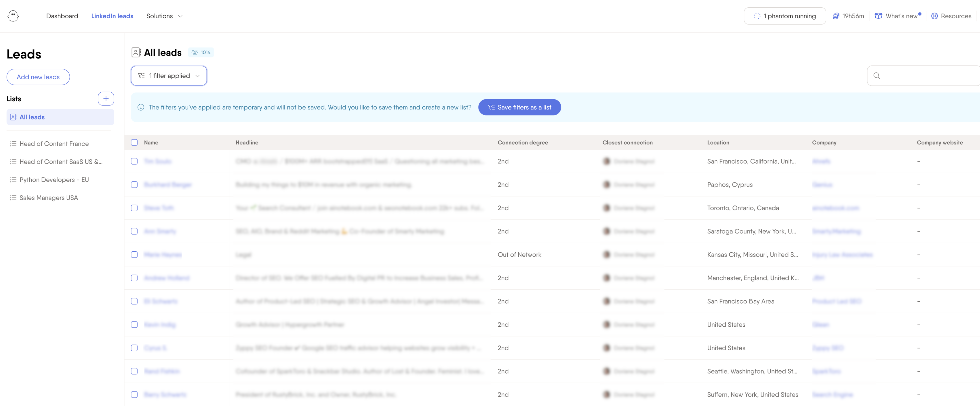Click the info icon in the filter banner

(x=141, y=107)
